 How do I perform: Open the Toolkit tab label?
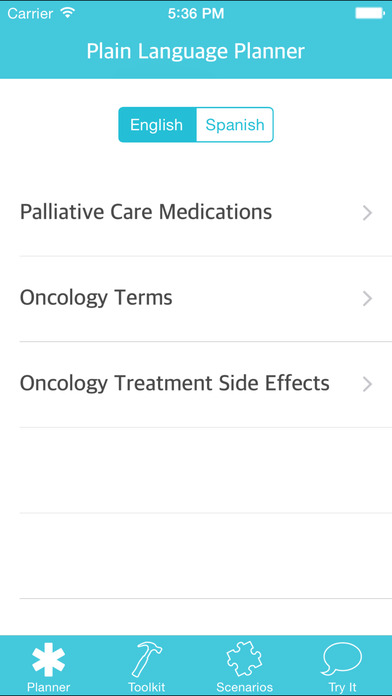pos(146,687)
